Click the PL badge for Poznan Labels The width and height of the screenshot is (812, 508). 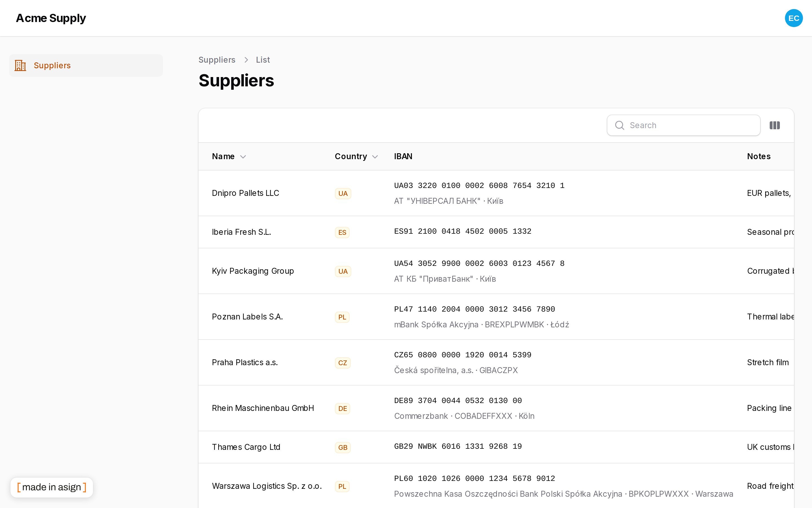coord(342,317)
